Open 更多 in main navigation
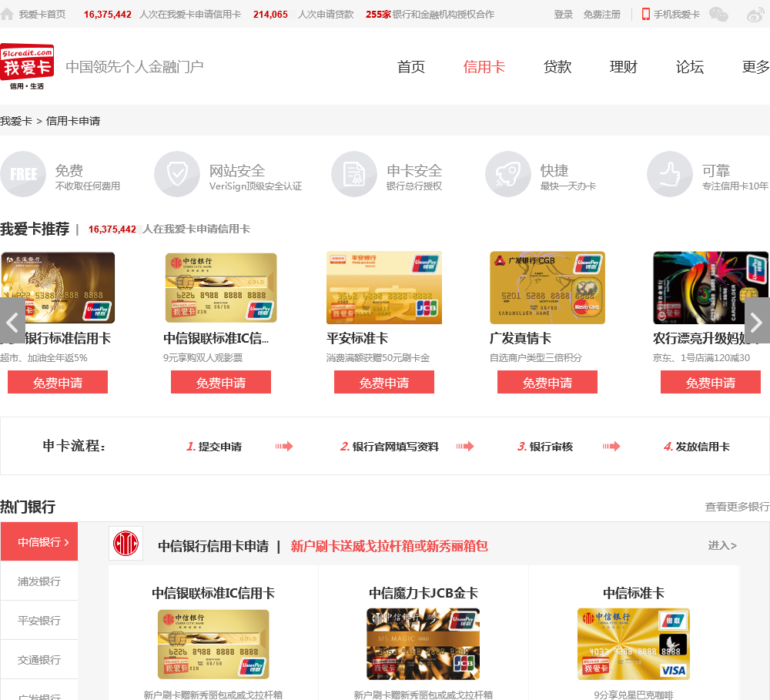 click(x=756, y=67)
